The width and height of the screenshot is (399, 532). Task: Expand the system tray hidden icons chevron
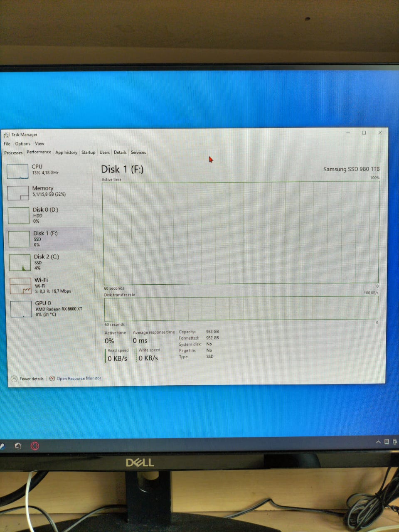[378, 442]
